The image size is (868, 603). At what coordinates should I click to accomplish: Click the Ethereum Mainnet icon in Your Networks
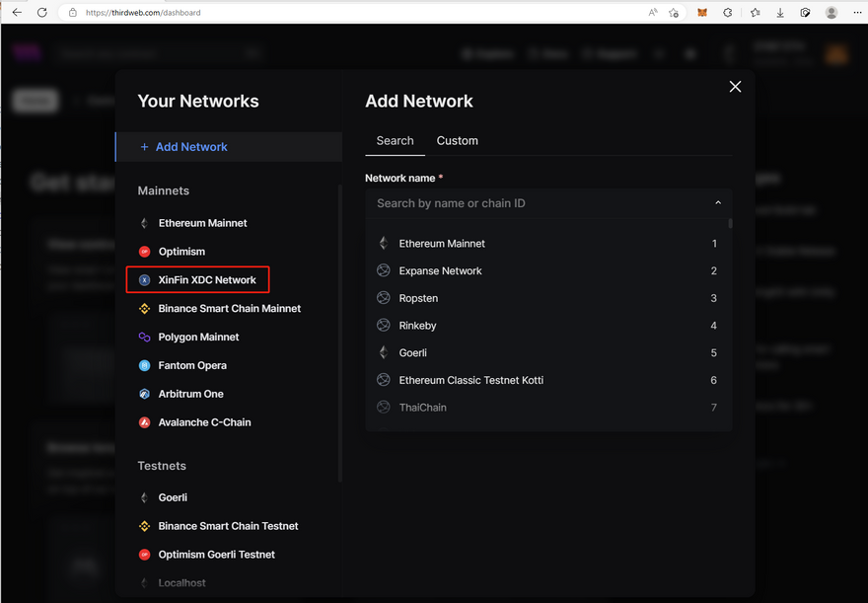pos(144,223)
